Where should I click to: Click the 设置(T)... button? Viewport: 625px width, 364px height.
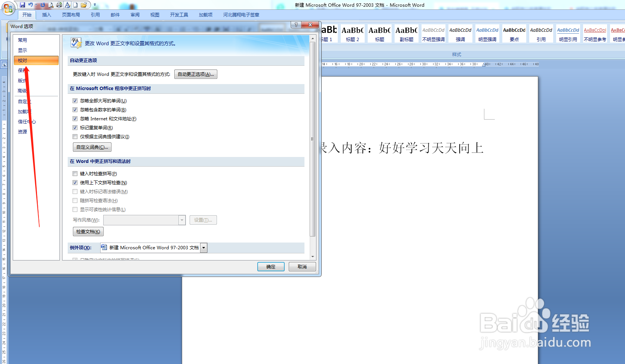coord(203,220)
